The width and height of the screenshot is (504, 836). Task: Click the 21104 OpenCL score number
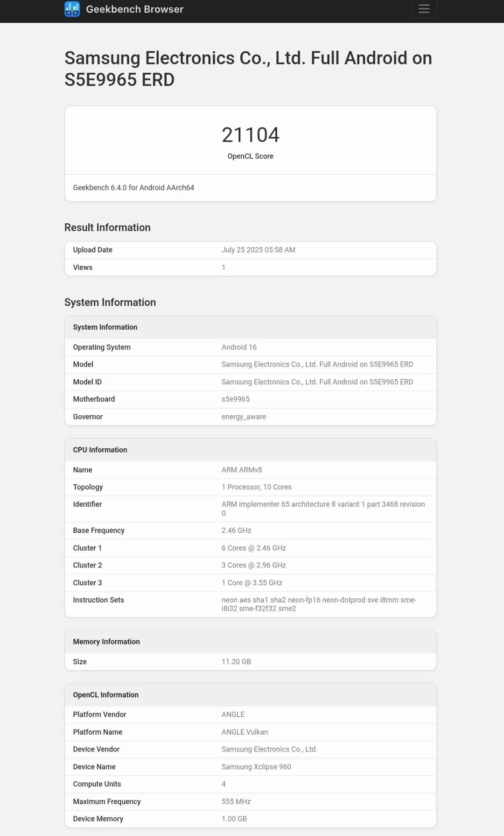[251, 135]
